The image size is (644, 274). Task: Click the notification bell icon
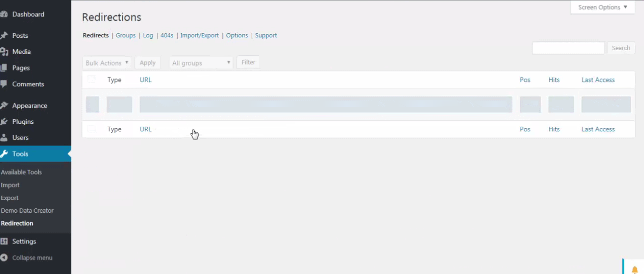(635, 269)
